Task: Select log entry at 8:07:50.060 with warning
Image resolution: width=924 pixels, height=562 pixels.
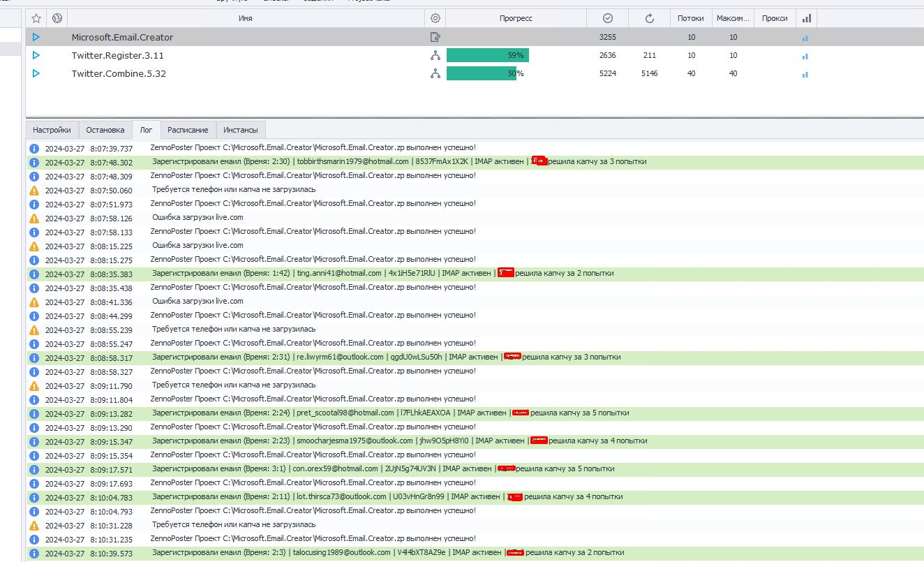Action: click(233, 190)
